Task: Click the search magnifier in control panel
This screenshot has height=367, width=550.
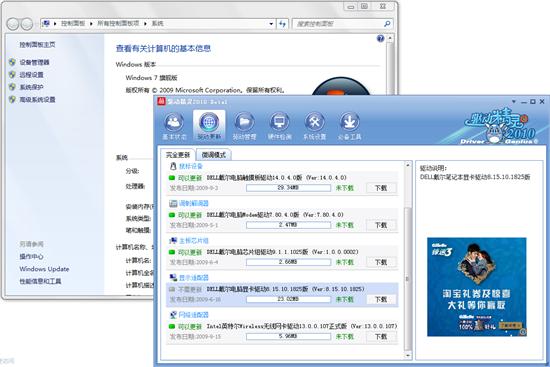Action: point(387,24)
